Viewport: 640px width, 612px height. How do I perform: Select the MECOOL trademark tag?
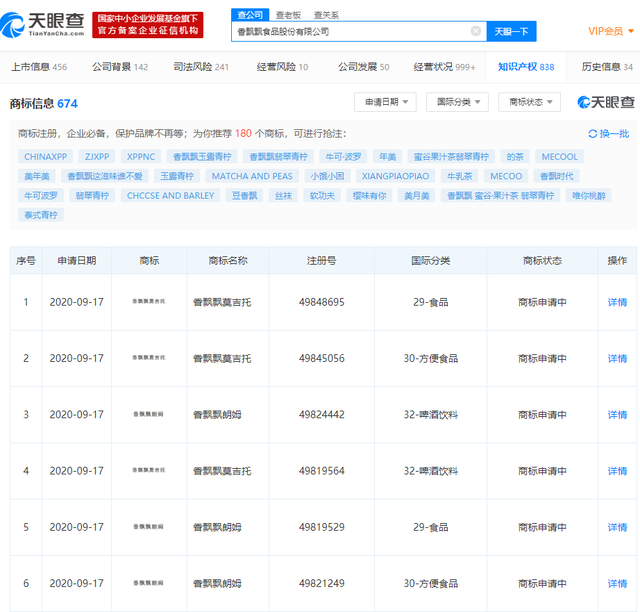(x=560, y=157)
